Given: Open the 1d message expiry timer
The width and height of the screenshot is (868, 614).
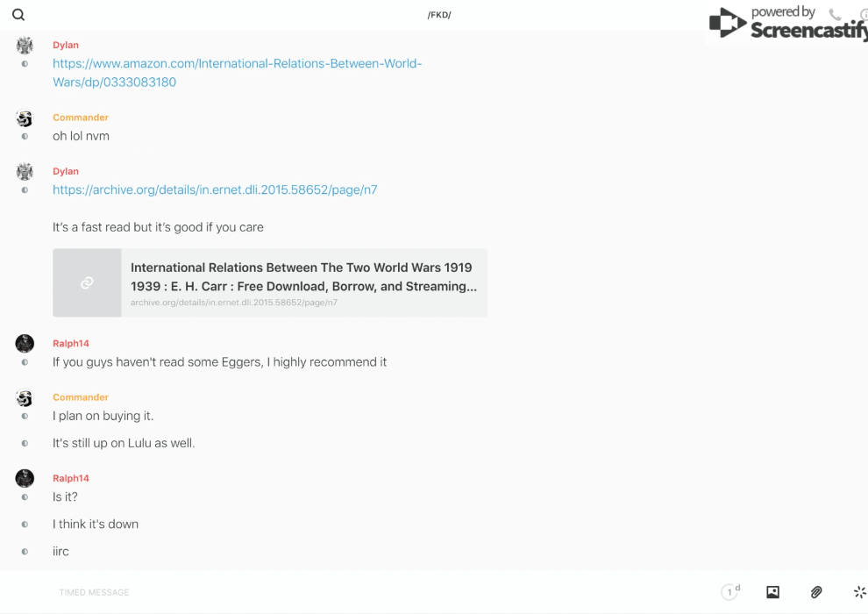Looking at the screenshot, I should click(x=730, y=592).
